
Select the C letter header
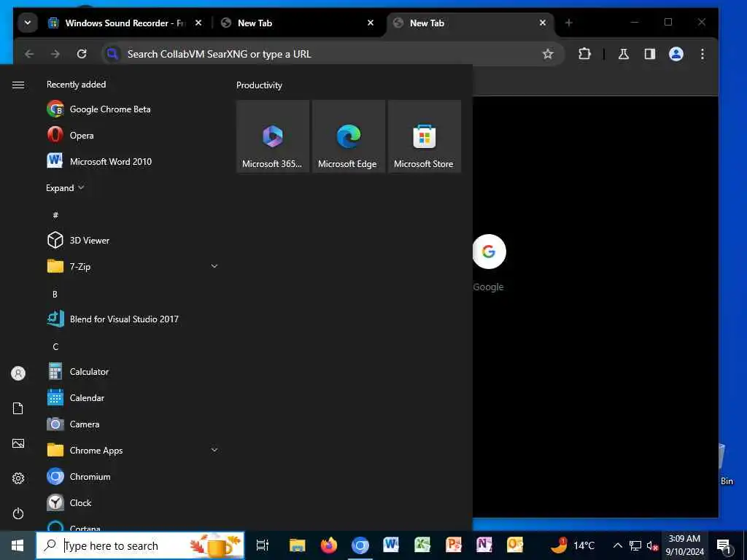55,346
